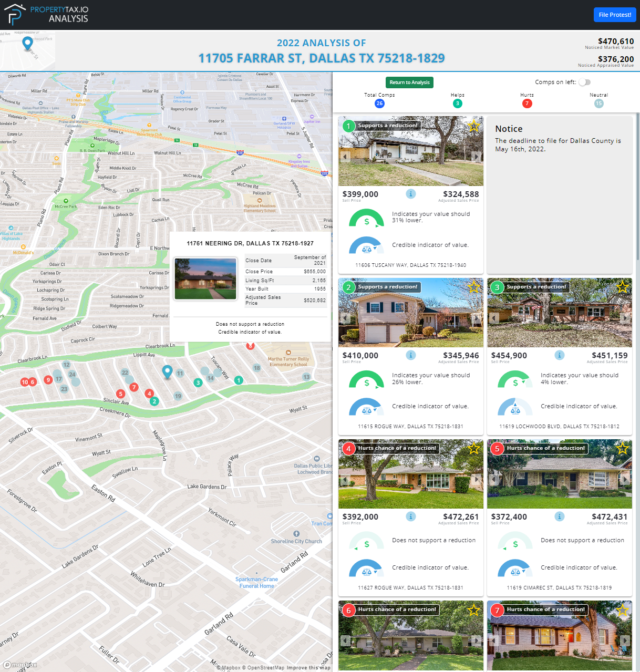Click the $376,200 noticed appraised value
640x672 pixels.
pyautogui.click(x=616, y=59)
